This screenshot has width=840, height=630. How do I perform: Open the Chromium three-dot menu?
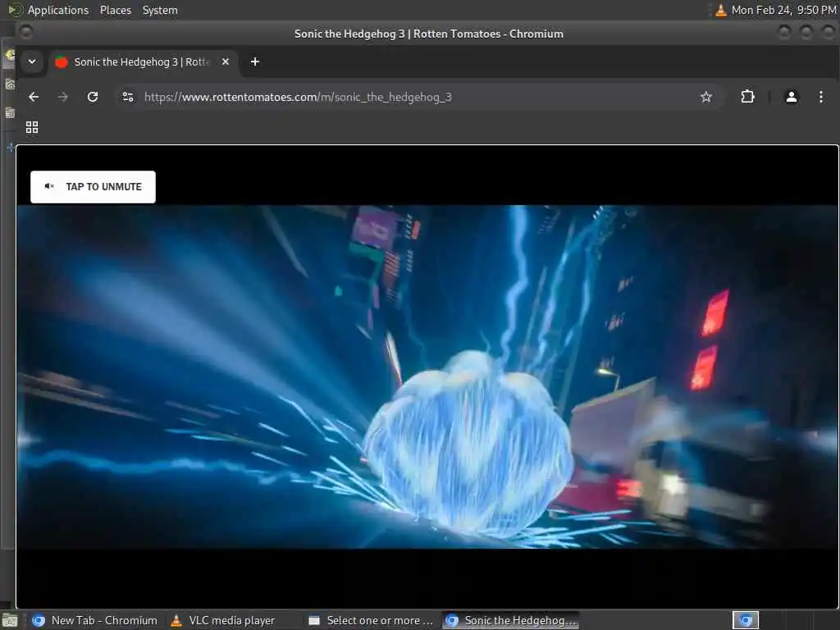coord(820,97)
